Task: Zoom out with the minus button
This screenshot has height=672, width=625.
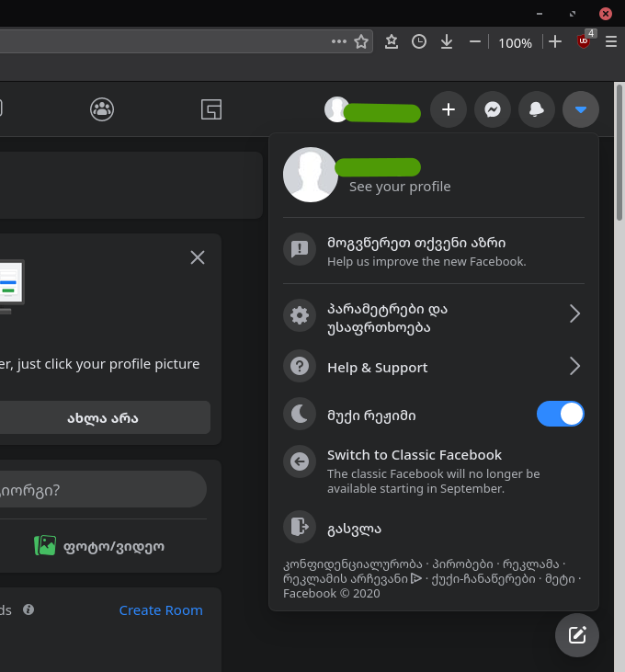Action: coord(474,41)
